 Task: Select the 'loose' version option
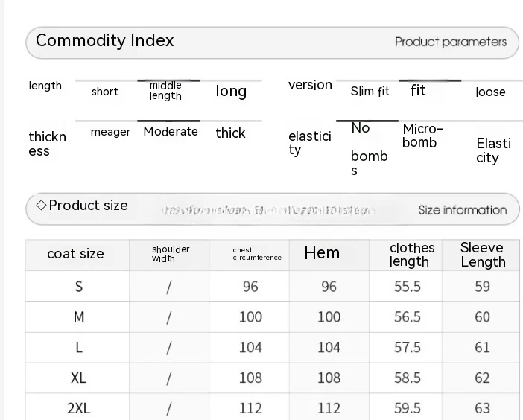tap(490, 92)
